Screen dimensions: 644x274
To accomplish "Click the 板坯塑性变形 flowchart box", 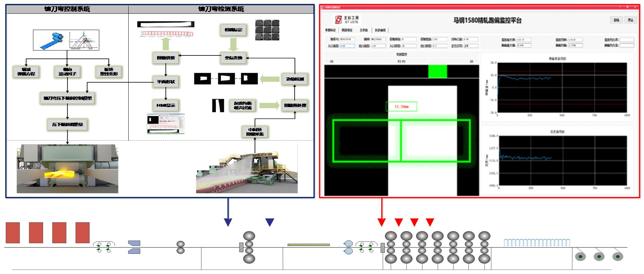I will (108, 71).
